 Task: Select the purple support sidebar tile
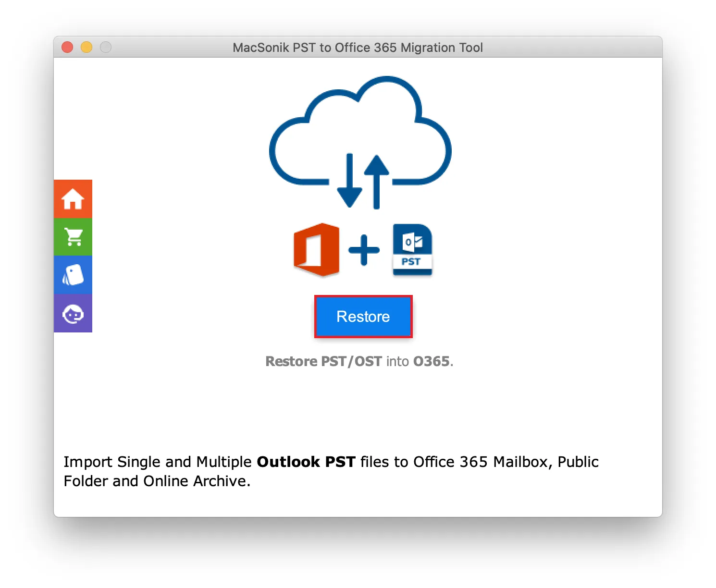tap(73, 314)
